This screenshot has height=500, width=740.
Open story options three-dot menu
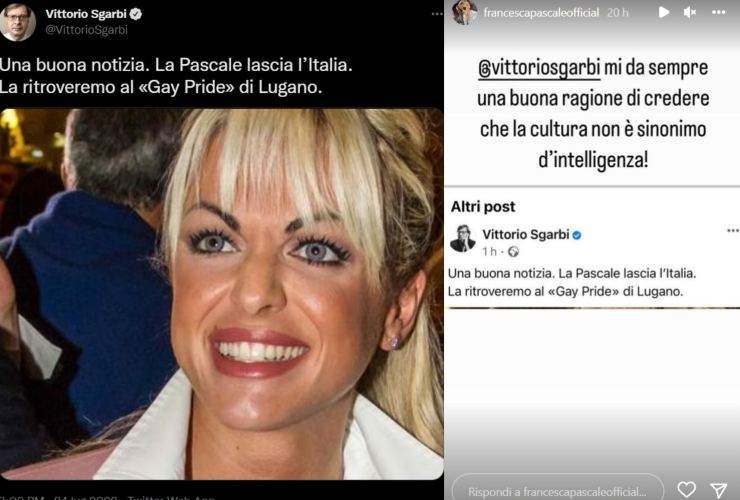pyautogui.click(x=718, y=12)
